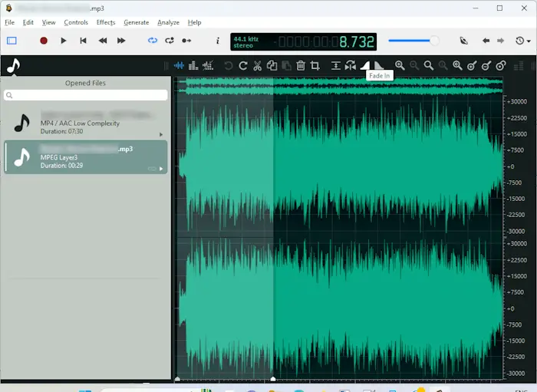
Task: Apply Fade In to selection
Action: coord(365,65)
